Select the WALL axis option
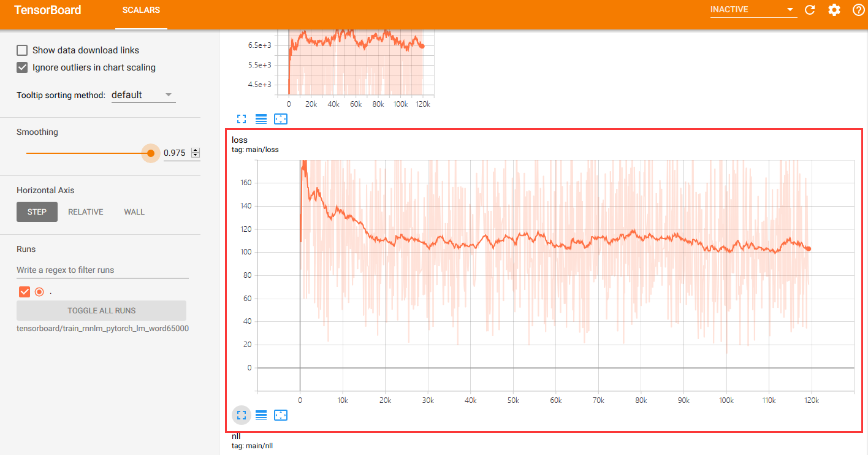Screen dimensions: 868x455 tap(134, 212)
